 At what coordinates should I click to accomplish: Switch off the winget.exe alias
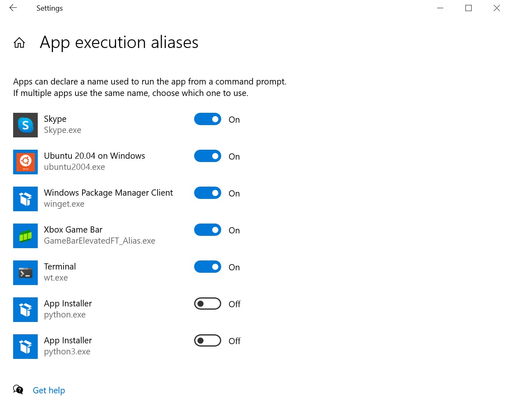point(208,193)
